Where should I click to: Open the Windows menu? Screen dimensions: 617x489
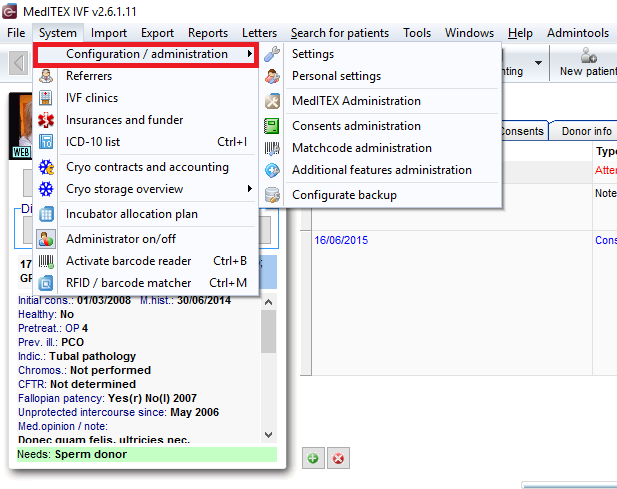(x=469, y=33)
